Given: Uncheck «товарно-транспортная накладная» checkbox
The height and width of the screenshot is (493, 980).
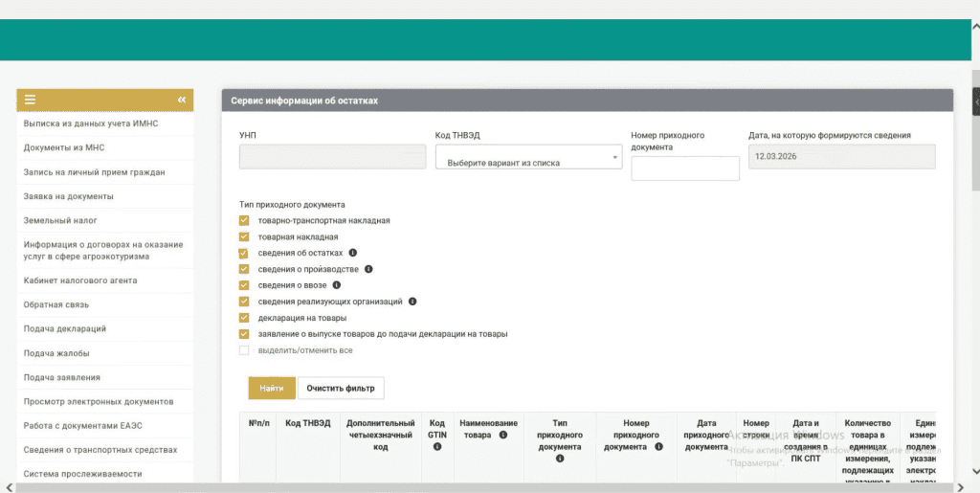Looking at the screenshot, I should click(244, 220).
